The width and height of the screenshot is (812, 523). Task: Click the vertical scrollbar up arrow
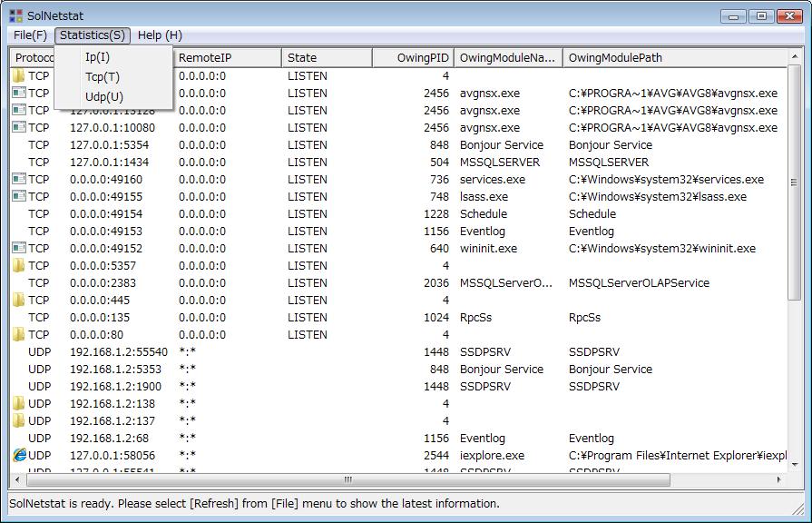(795, 55)
